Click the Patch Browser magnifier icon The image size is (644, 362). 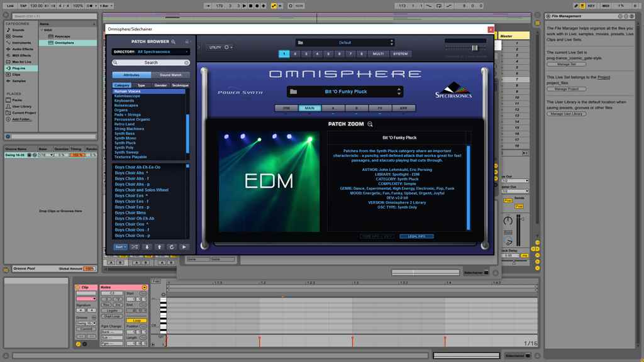[x=174, y=41]
